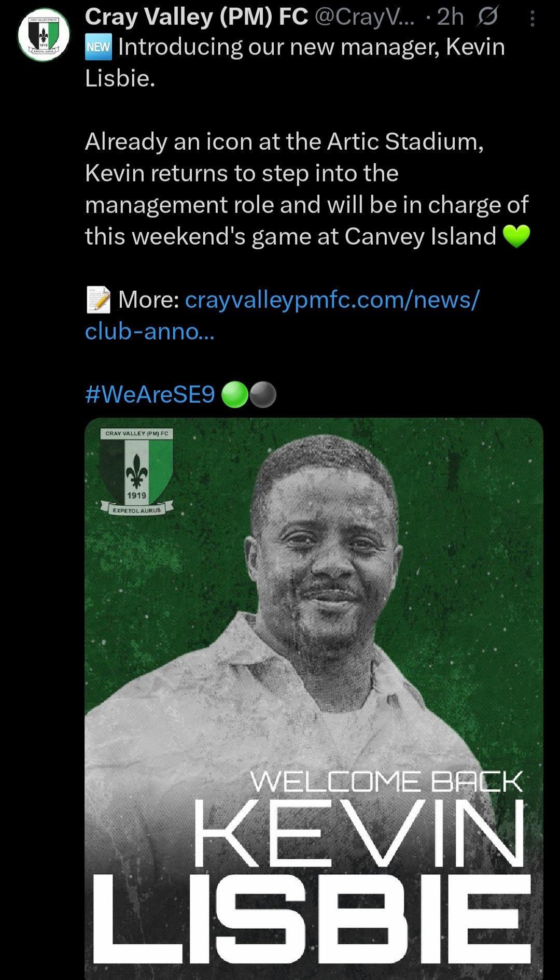Tap the KEVIN lettering in the graphic

click(359, 833)
